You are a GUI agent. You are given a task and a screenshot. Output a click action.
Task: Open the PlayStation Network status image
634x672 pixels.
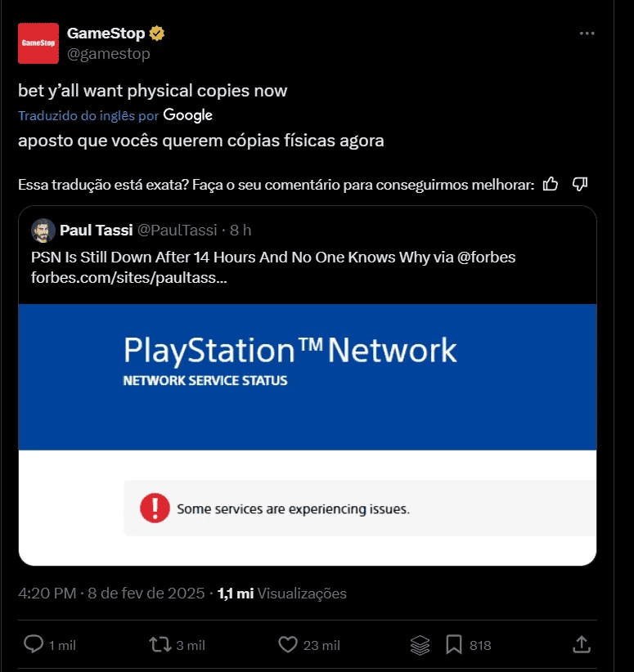pyautogui.click(x=308, y=433)
